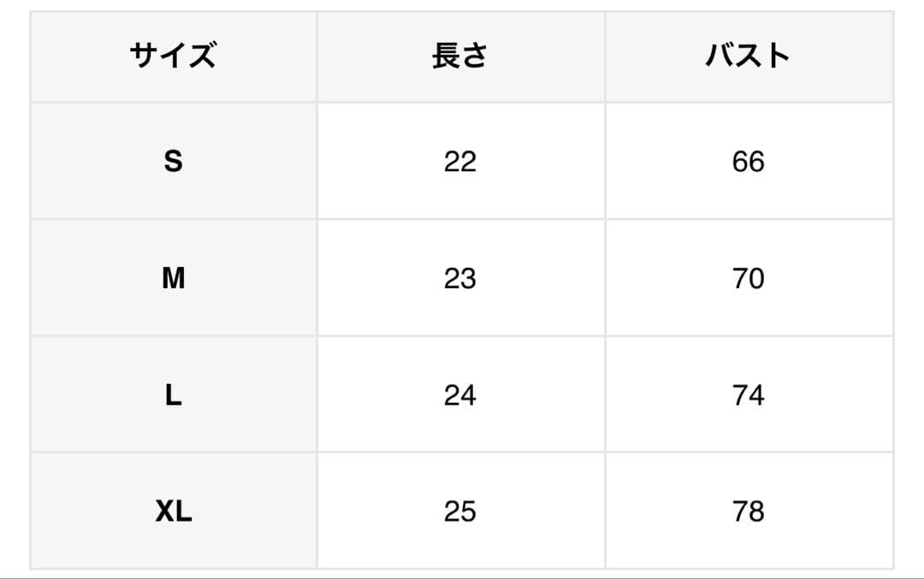Image resolution: width=924 pixels, height=579 pixels.
Task: Click the cell showing 24
Action: click(460, 394)
